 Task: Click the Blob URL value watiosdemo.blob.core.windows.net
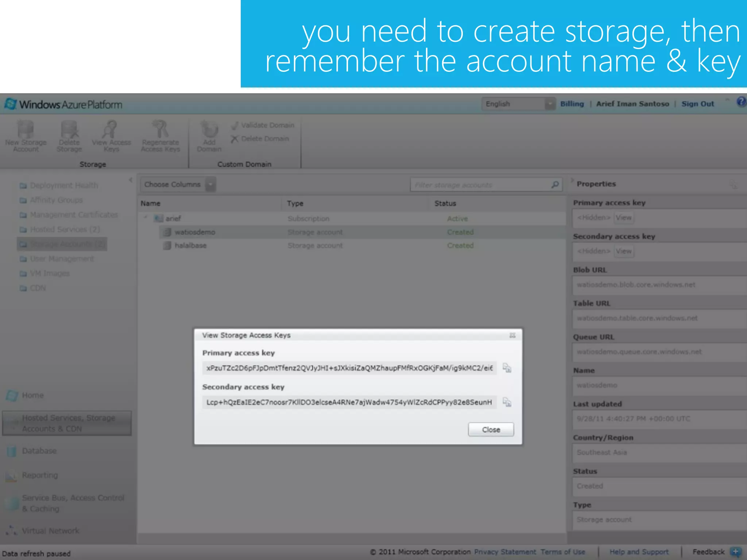[636, 285]
